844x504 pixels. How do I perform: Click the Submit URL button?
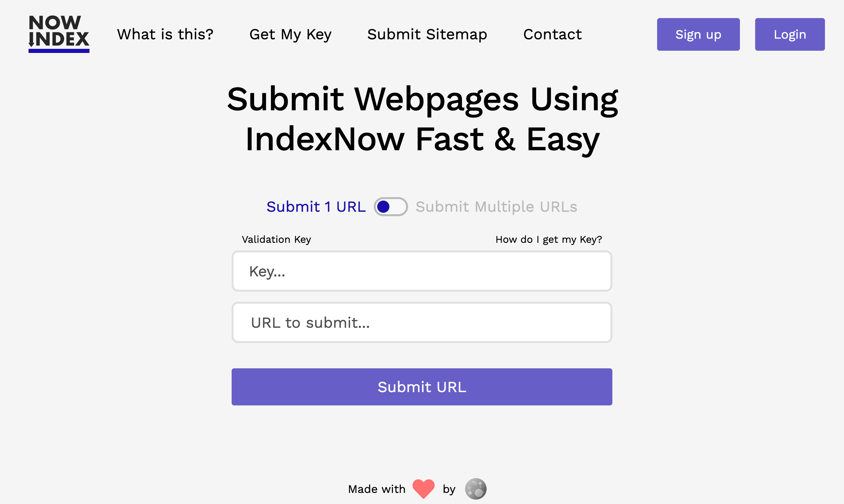[422, 387]
